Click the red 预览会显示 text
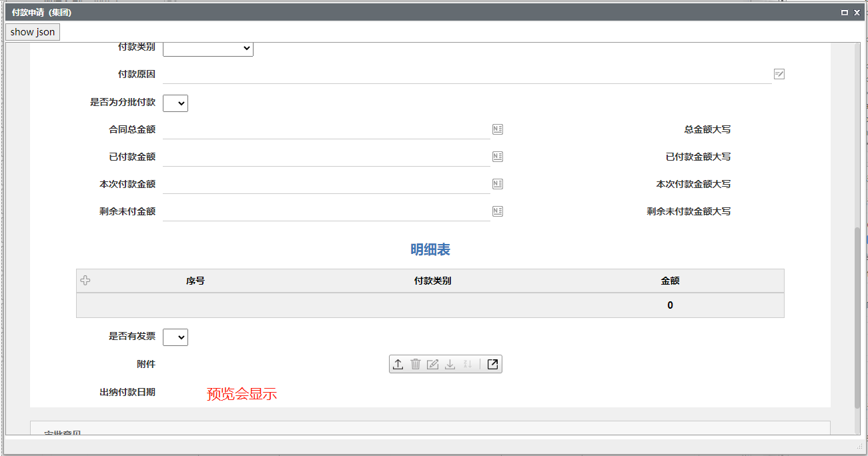The width and height of the screenshot is (868, 456). coord(242,394)
